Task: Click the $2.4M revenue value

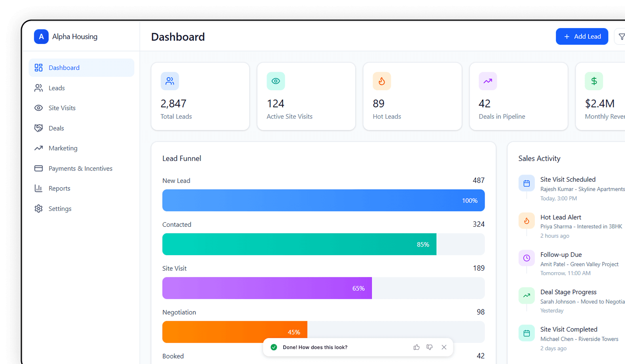Action: point(600,104)
